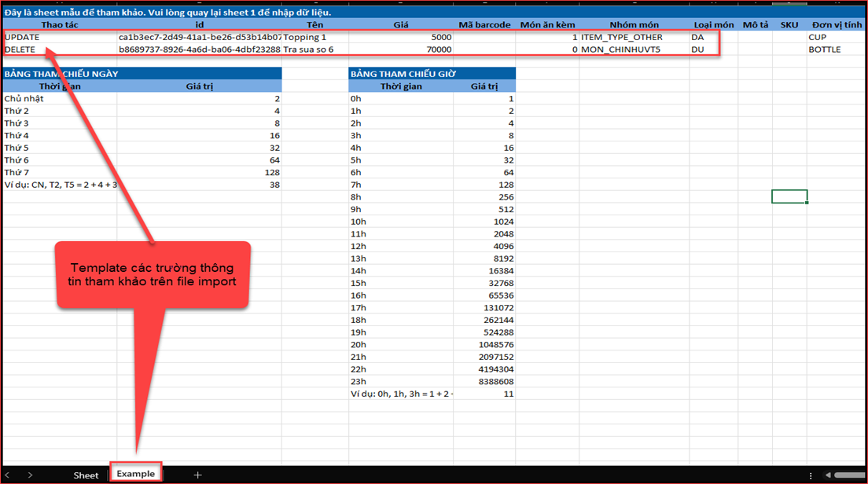The height and width of the screenshot is (484, 868).
Task: Switch to the Sheet tab
Action: [86, 475]
